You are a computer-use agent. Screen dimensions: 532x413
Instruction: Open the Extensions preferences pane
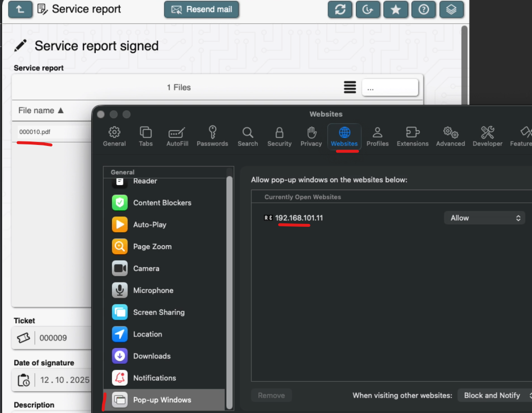412,136
